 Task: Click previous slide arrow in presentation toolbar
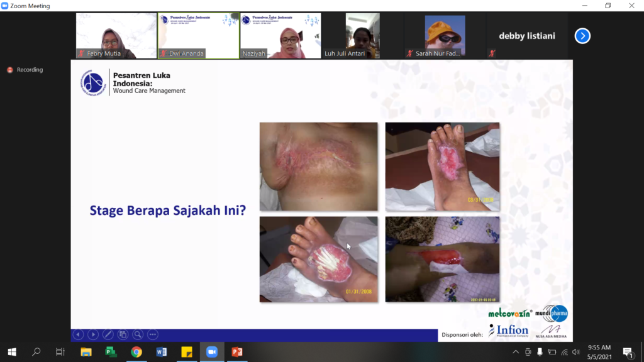(78, 334)
